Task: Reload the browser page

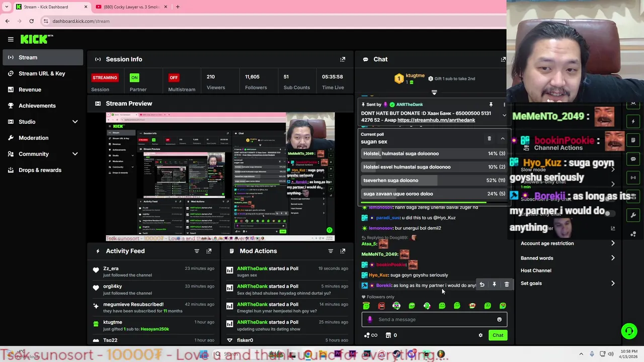Action: pos(31,21)
